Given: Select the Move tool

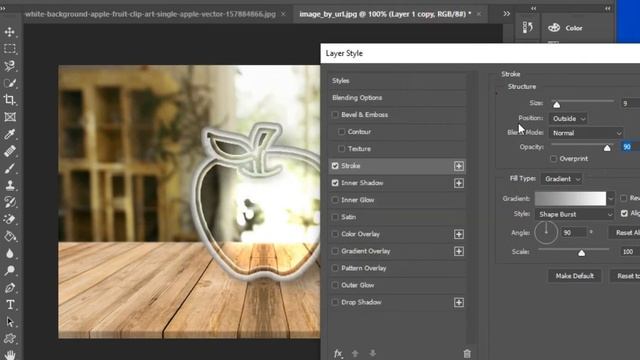Looking at the screenshot, I should pos(10,32).
